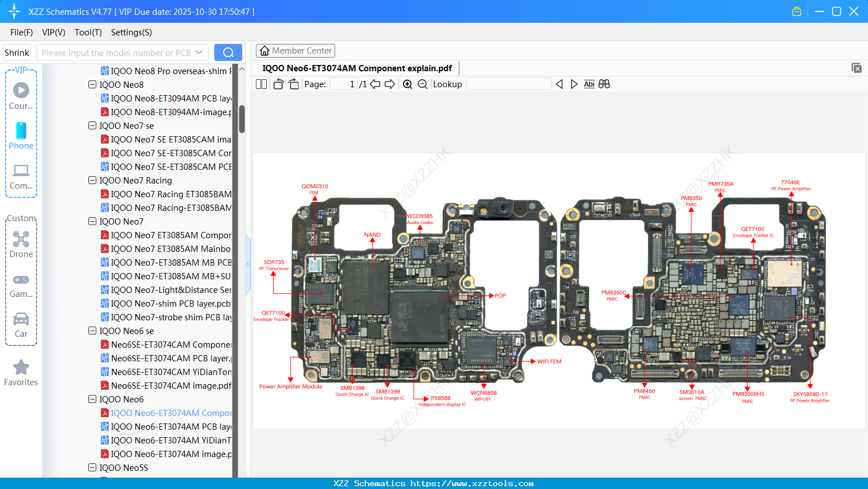The width and height of the screenshot is (868, 489).
Task: Open advanced search with the binoculars icon
Action: (604, 84)
